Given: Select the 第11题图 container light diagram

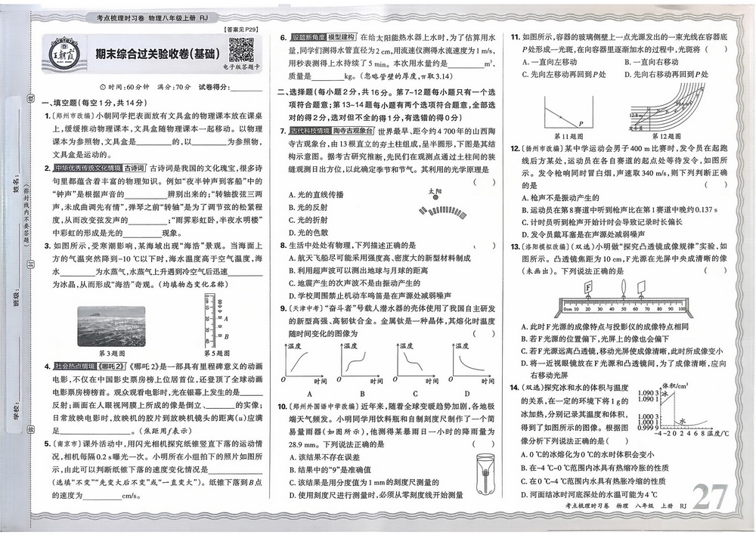Looking at the screenshot, I should click(559, 110).
